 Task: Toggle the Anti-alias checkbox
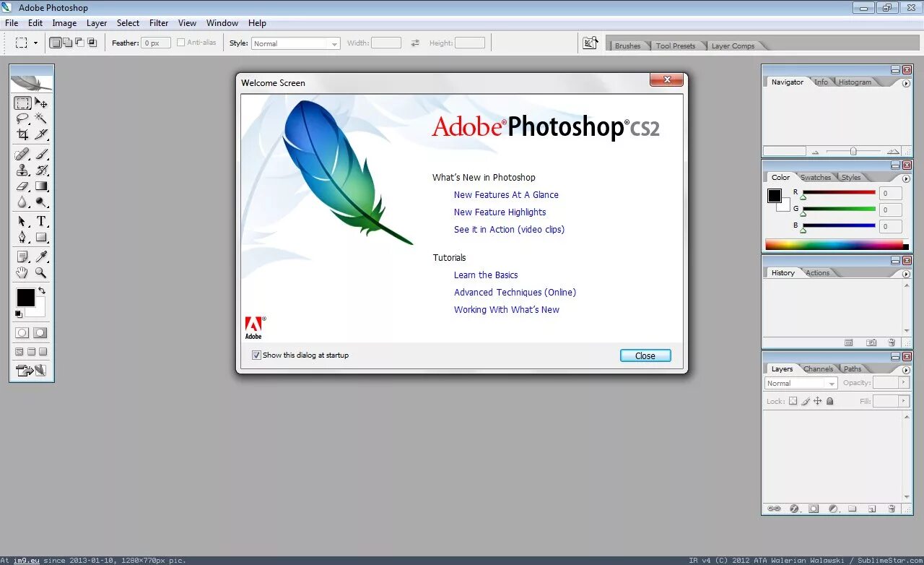[x=181, y=43]
